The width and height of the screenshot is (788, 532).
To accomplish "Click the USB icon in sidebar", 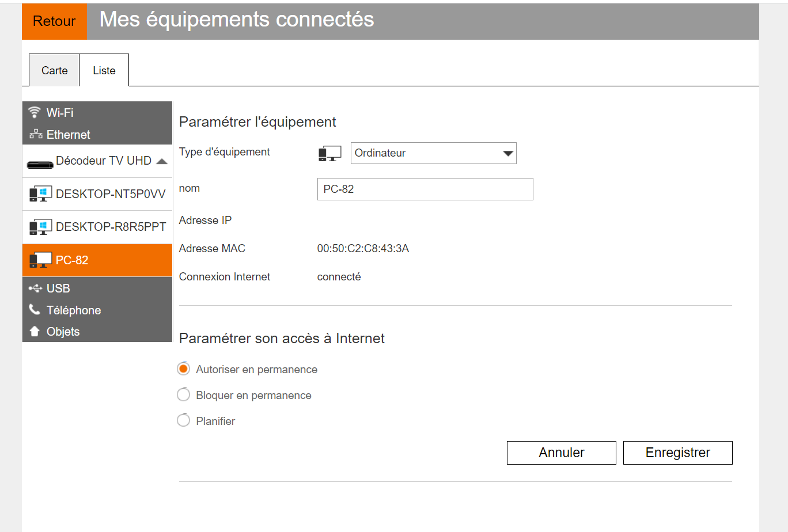I will [x=35, y=288].
